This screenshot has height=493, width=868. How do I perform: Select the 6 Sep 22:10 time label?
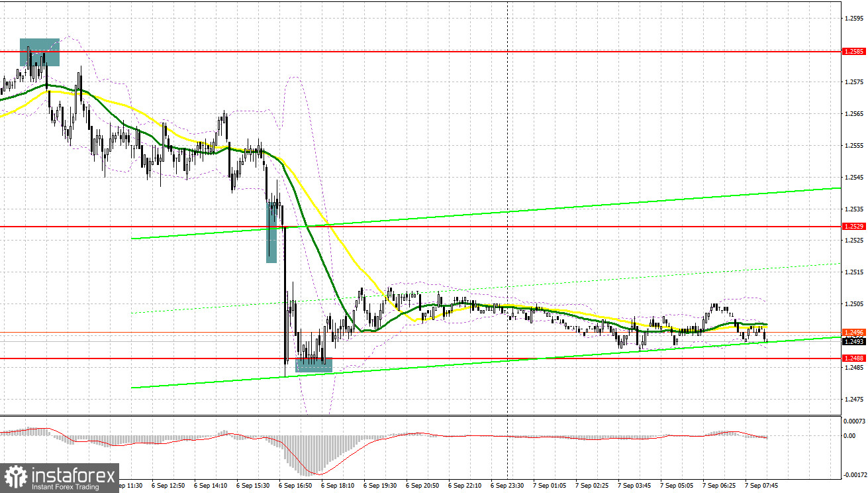[464, 485]
